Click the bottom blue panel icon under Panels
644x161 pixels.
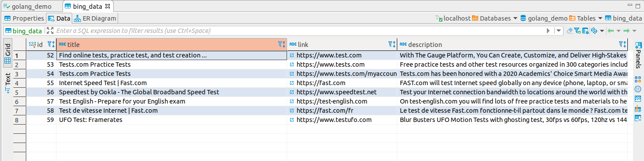(x=638, y=118)
